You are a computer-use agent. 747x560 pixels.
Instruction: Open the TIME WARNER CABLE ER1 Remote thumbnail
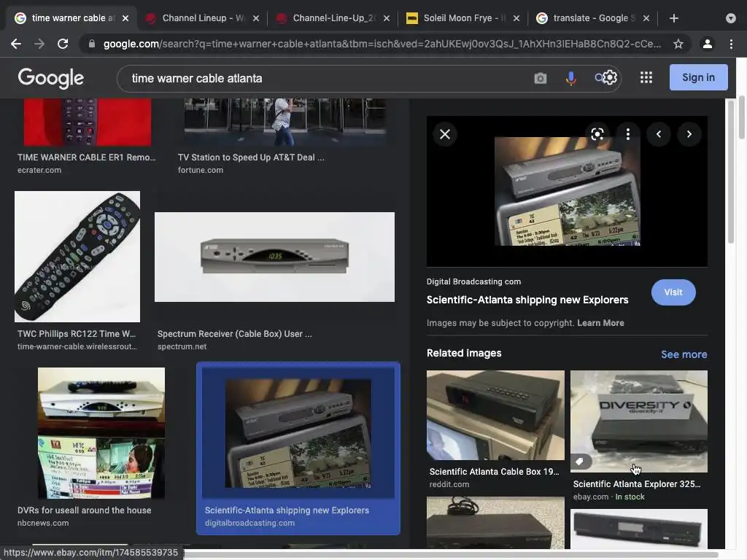coord(88,122)
